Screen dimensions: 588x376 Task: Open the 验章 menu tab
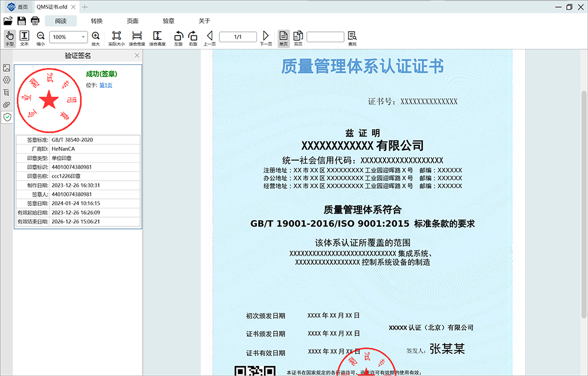coord(169,21)
